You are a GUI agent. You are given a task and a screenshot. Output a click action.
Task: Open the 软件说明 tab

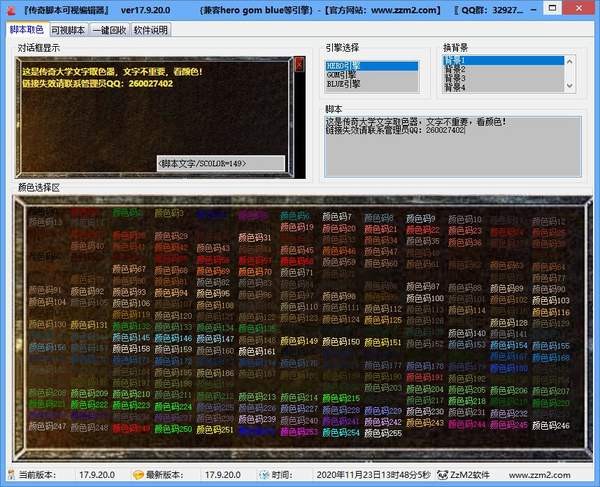149,30
